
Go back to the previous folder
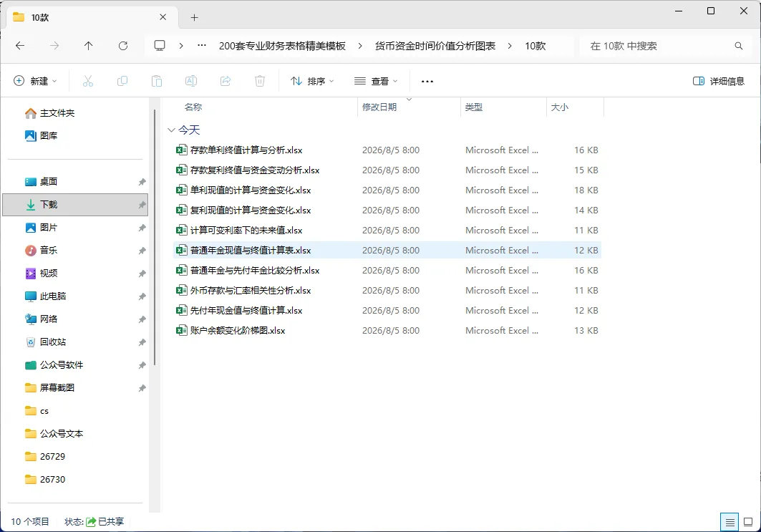click(20, 46)
